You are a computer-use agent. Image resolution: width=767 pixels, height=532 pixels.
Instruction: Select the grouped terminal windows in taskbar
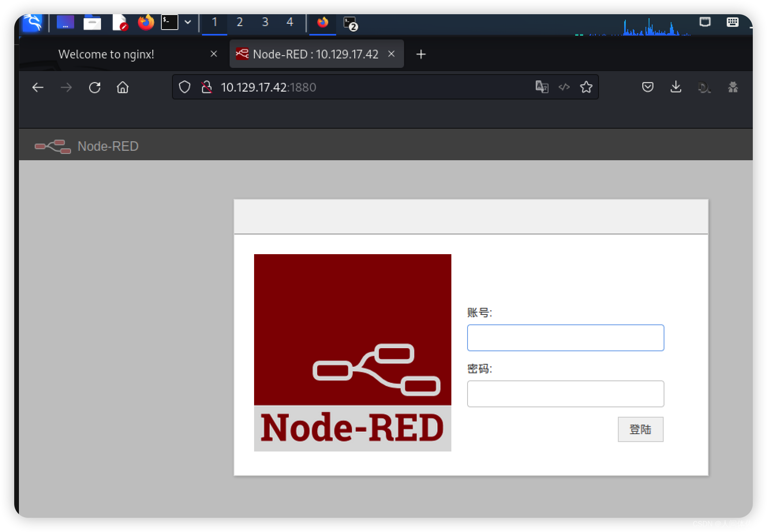coord(350,24)
